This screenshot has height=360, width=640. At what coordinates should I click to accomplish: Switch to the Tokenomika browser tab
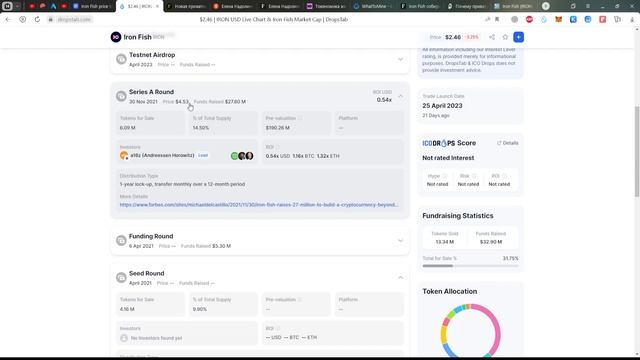pyautogui.click(x=327, y=6)
